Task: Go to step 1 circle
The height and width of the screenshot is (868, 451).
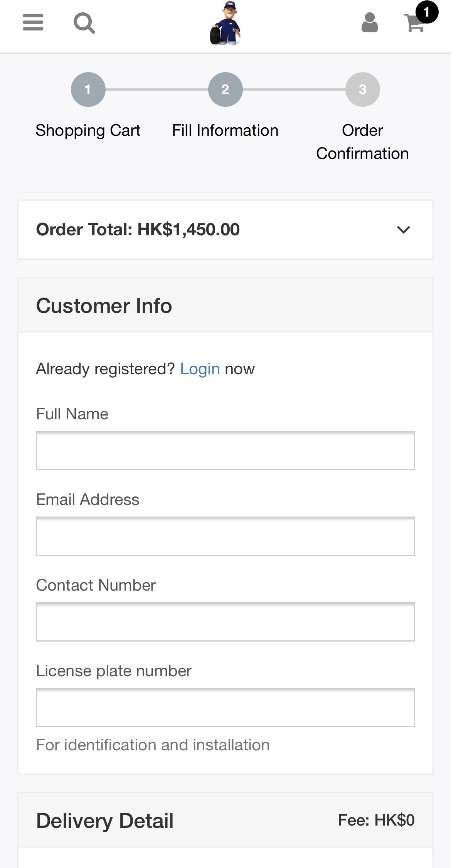Action: [88, 90]
